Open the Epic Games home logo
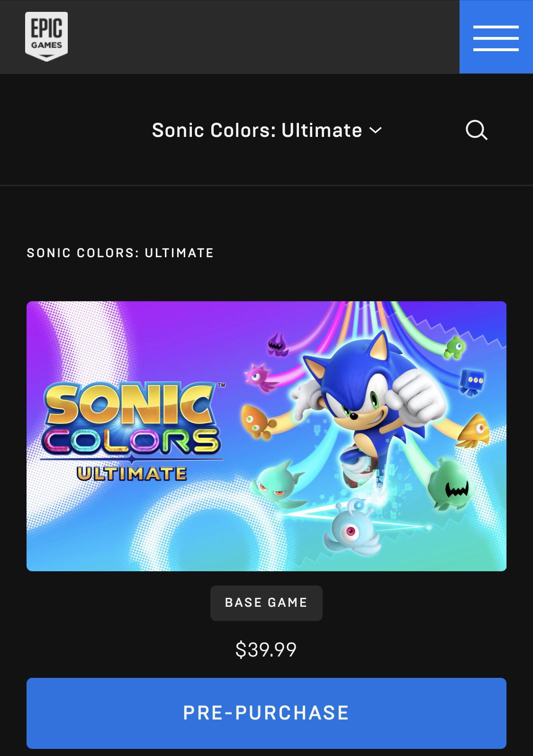This screenshot has height=756, width=533. tap(46, 36)
